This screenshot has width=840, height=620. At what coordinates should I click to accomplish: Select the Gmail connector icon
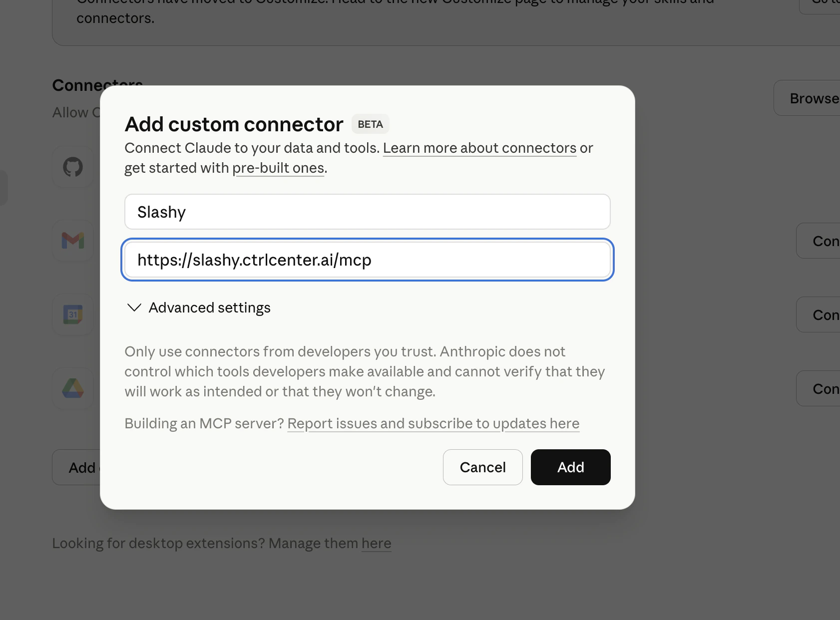point(73,241)
